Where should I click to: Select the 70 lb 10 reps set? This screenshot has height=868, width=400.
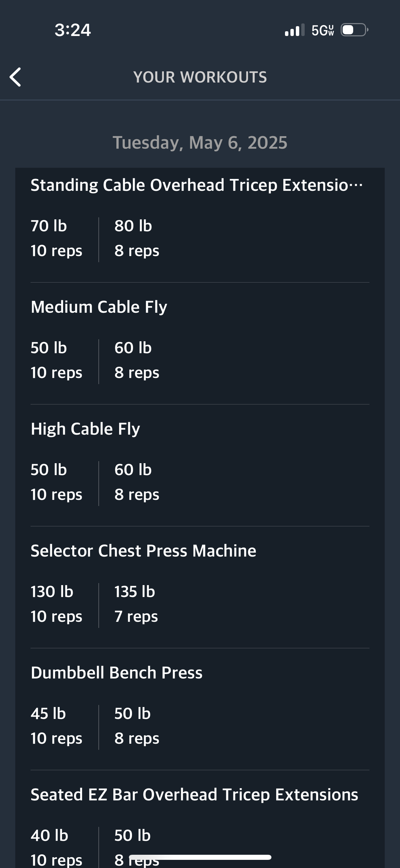pos(56,238)
